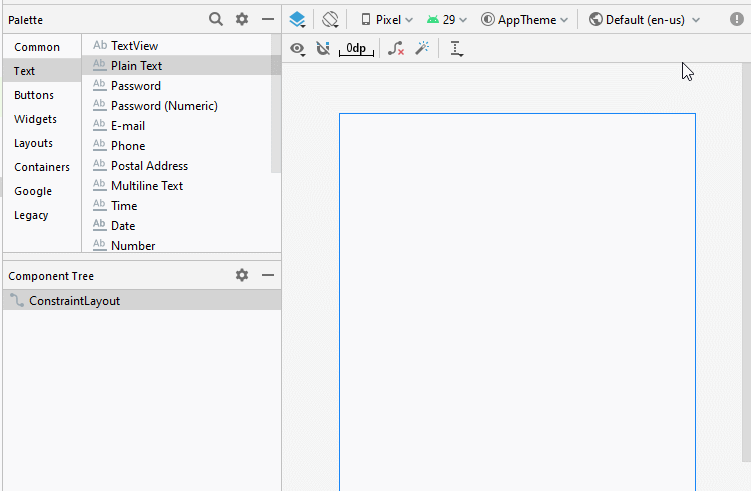Minimize the Palette panel

268,19
